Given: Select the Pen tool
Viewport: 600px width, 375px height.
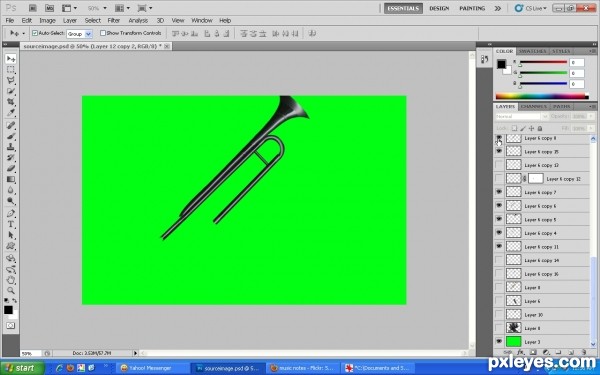Looking at the screenshot, I should [11, 214].
